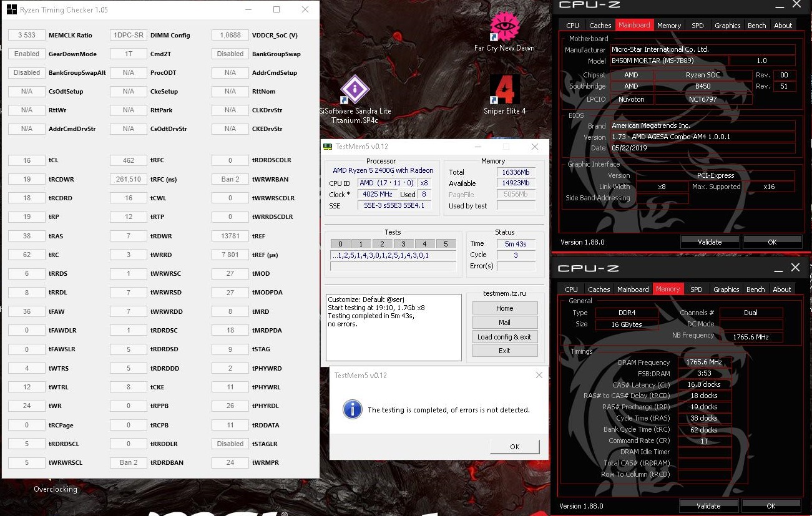Image resolution: width=812 pixels, height=516 pixels.
Task: Click Ryzen Timing Checker title bar icon
Action: [11, 9]
